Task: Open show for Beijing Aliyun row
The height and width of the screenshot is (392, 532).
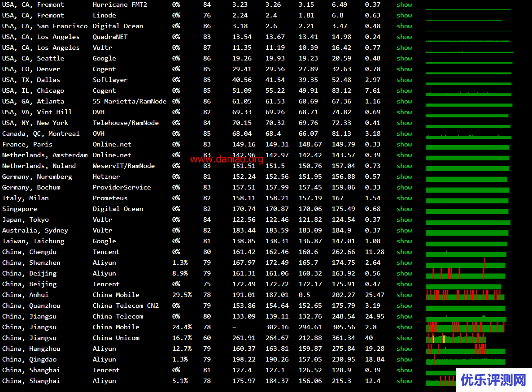Action: [404, 274]
